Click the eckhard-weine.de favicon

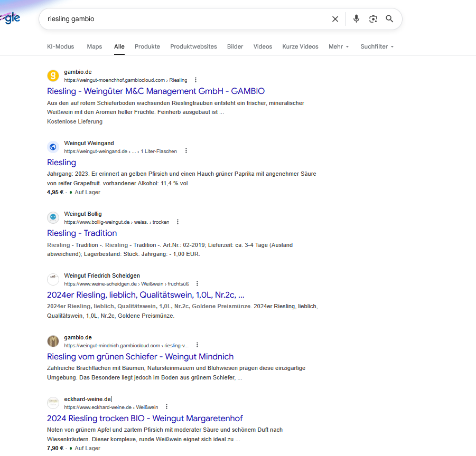(x=53, y=403)
